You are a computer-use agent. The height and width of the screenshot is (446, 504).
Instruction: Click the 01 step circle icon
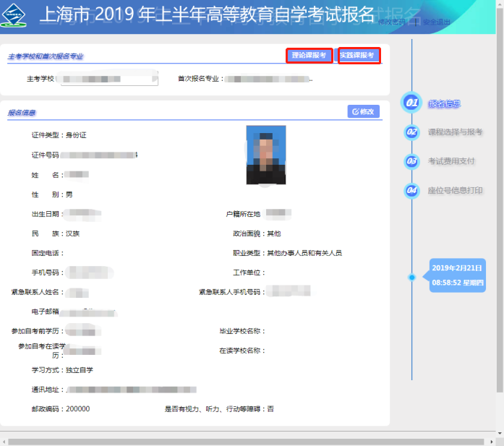(x=411, y=103)
